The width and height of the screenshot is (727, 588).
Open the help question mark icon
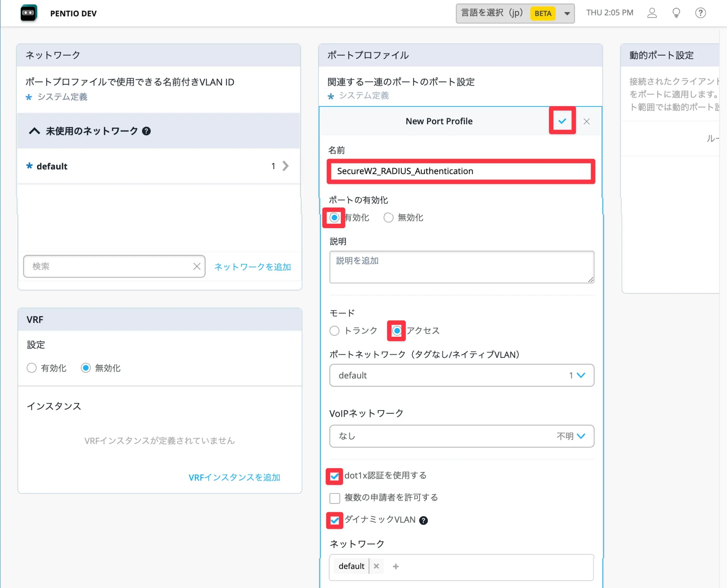coord(700,13)
